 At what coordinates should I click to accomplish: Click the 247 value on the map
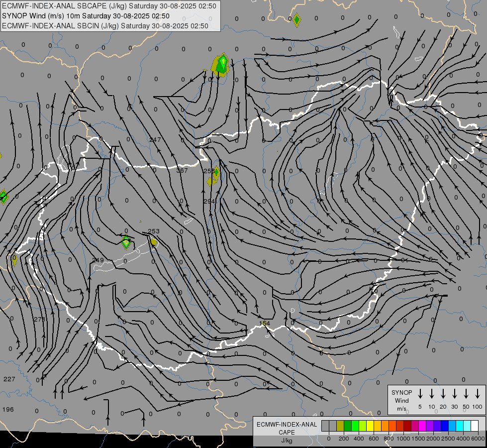click(155, 140)
